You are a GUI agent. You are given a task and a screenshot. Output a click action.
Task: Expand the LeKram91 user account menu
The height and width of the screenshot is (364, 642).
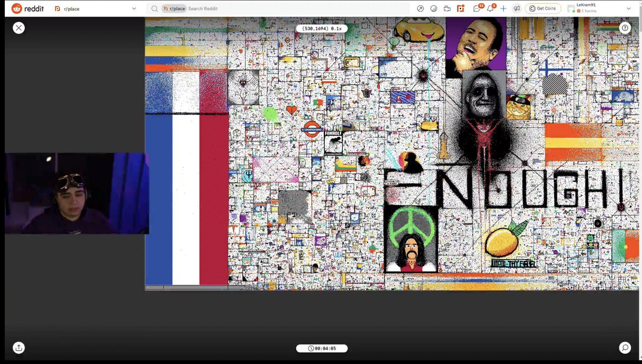point(599,9)
